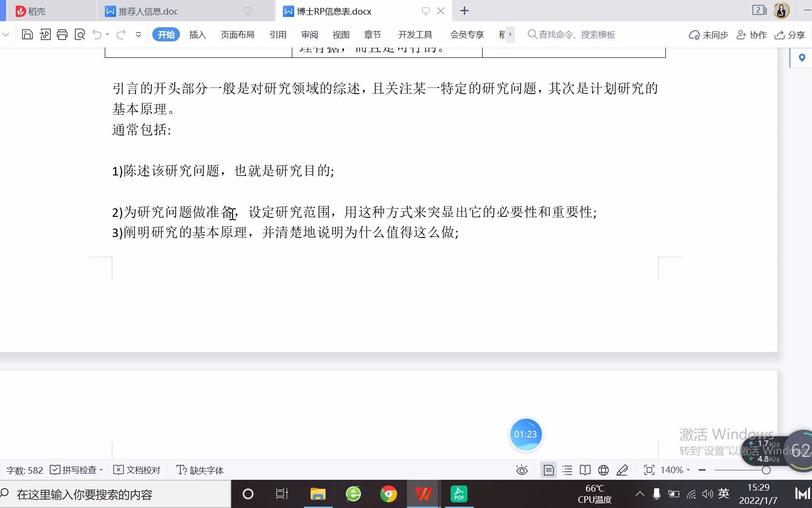Open the quick access toolbar customize chevron
Screen dimensions: 812x508
pos(138,34)
